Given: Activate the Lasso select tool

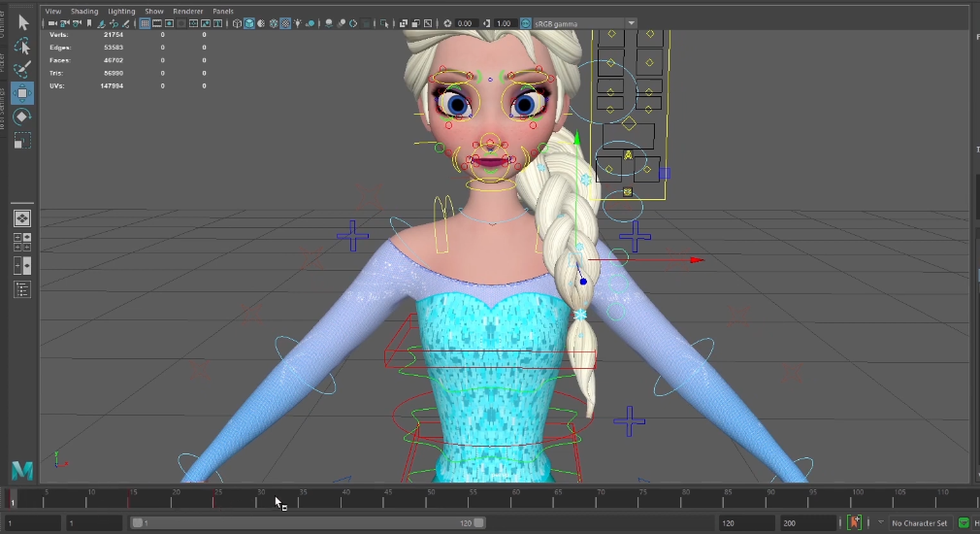Looking at the screenshot, I should click(22, 47).
